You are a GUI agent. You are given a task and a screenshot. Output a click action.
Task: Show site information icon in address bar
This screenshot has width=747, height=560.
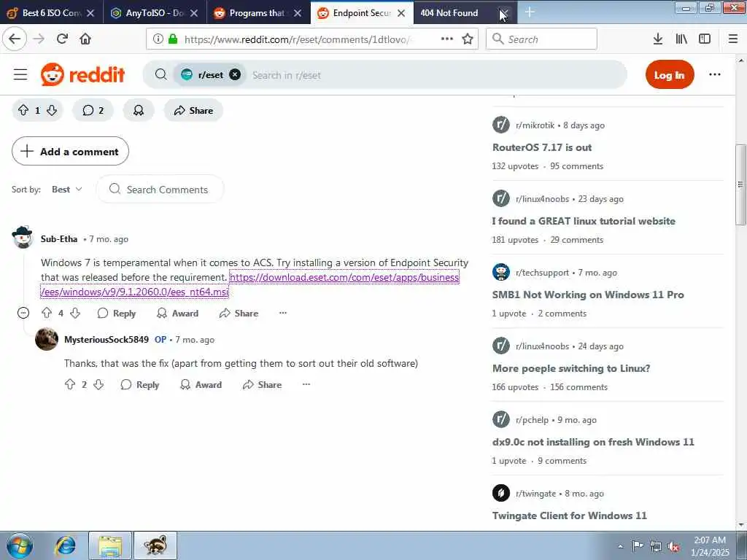pos(158,39)
